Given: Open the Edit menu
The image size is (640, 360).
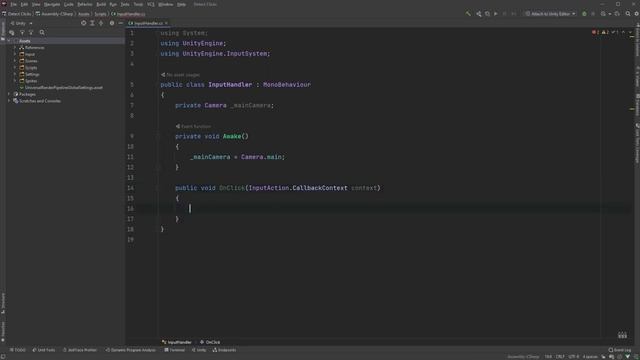Looking at the screenshot, I should coord(24,4).
